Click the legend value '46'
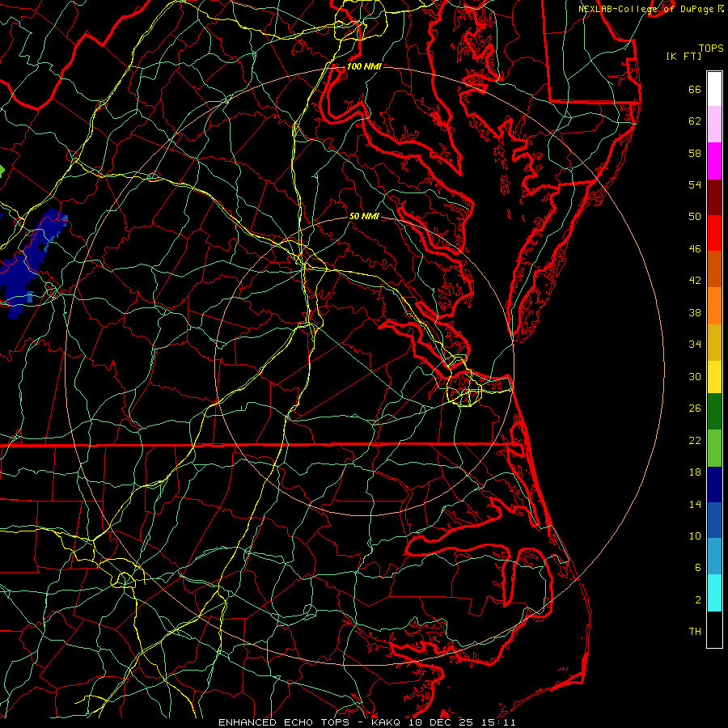The width and height of the screenshot is (728, 728). (x=695, y=248)
